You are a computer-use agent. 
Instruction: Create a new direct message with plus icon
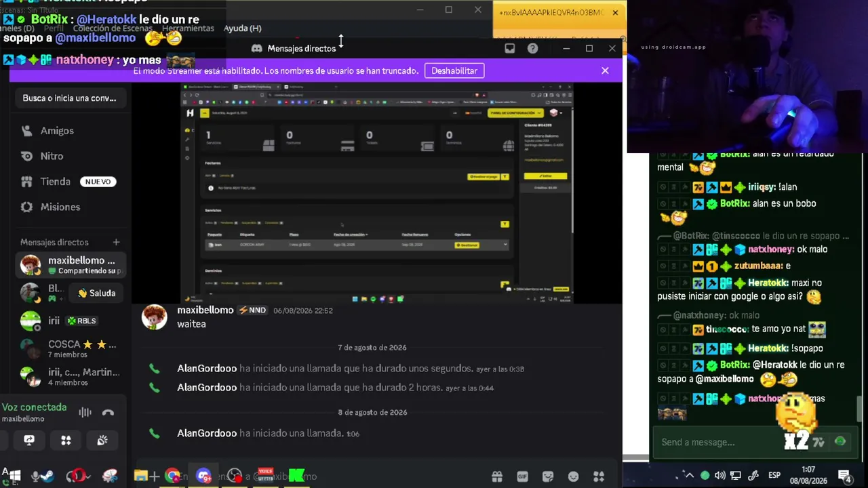click(x=116, y=242)
